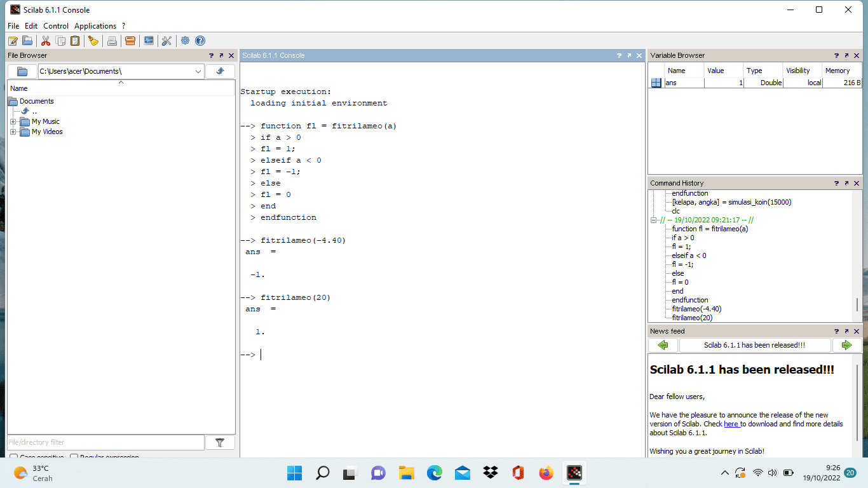Viewport: 868px width, 488px height.
Task: Open help for News feed panel
Action: pyautogui.click(x=837, y=331)
